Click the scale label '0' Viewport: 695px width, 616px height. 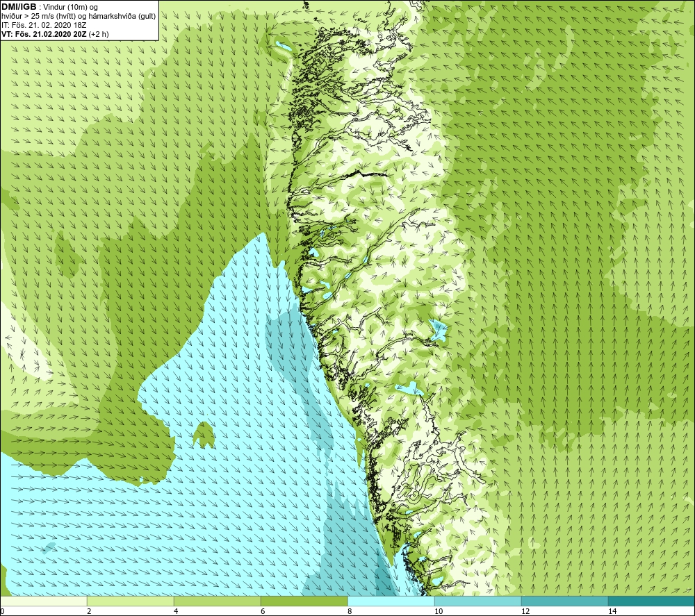click(x=2, y=611)
